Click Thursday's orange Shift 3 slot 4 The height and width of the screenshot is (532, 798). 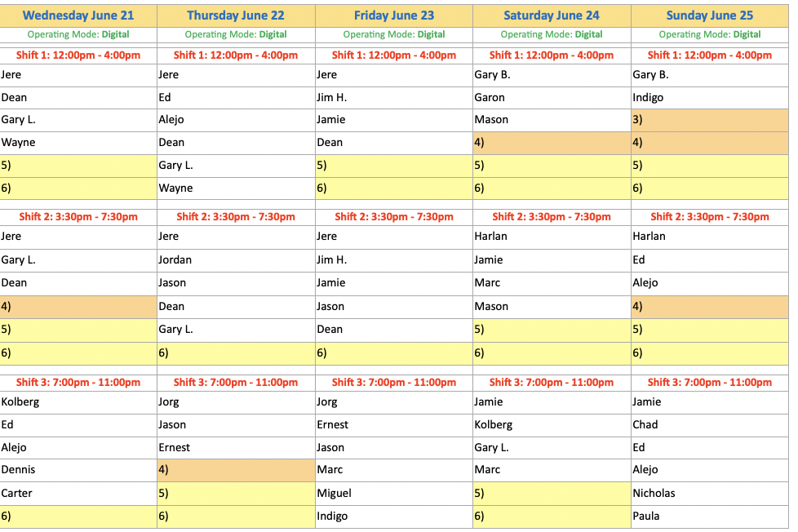236,471
